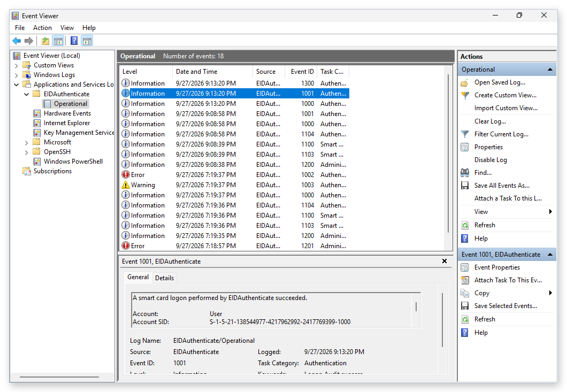Refresh the Operational log in Actions
The height and width of the screenshot is (392, 567).
click(485, 225)
